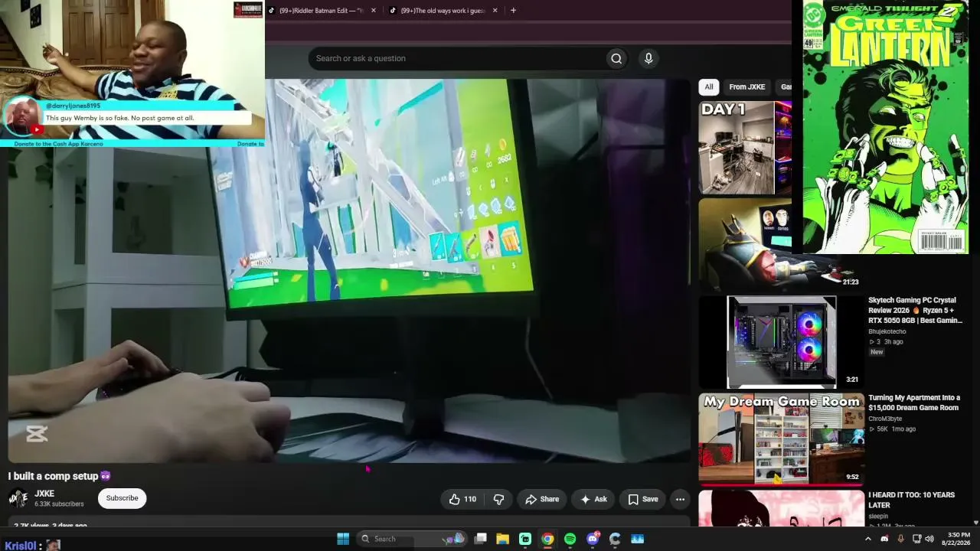Open Task View from the taskbar
The height and width of the screenshot is (551, 980).
(481, 539)
